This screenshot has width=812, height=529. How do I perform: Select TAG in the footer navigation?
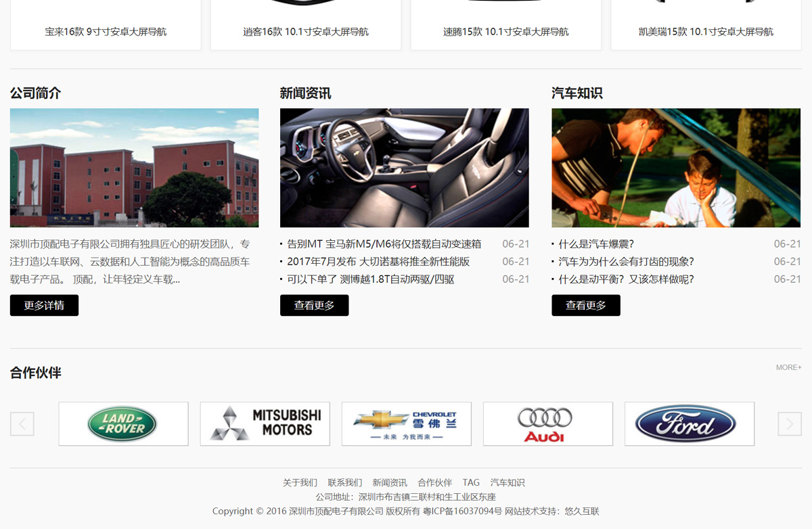click(471, 483)
